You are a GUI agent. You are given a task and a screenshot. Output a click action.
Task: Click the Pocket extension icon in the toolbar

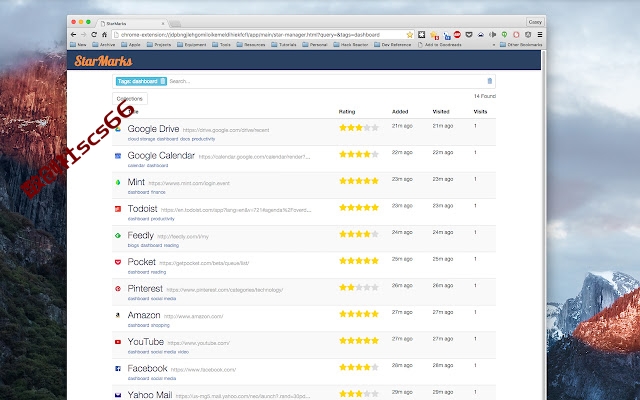pyautogui.click(x=469, y=35)
